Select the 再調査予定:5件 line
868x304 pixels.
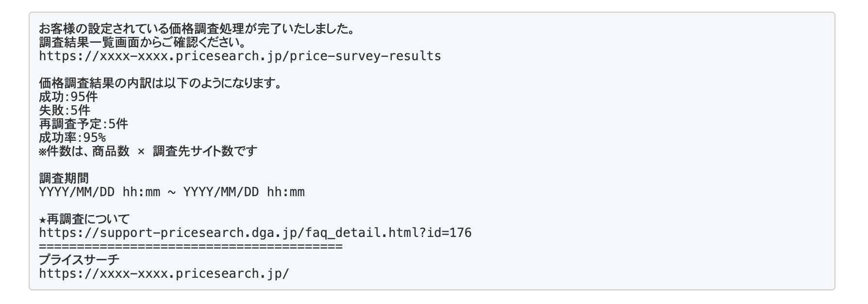(x=83, y=124)
